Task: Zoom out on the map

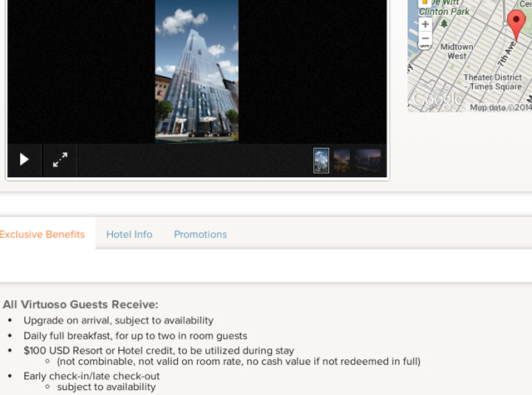Action: click(425, 38)
